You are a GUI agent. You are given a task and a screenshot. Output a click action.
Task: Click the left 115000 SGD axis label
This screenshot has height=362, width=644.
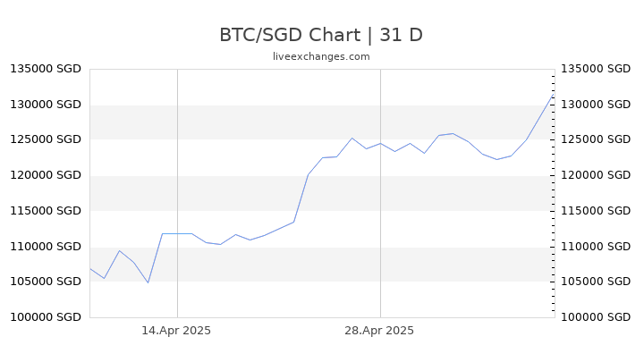tap(46, 211)
